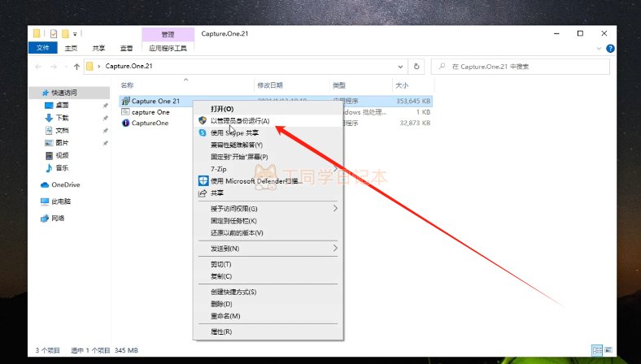This screenshot has width=641, height=364.
Task: Go forward with the forward arrow
Action: click(x=54, y=67)
